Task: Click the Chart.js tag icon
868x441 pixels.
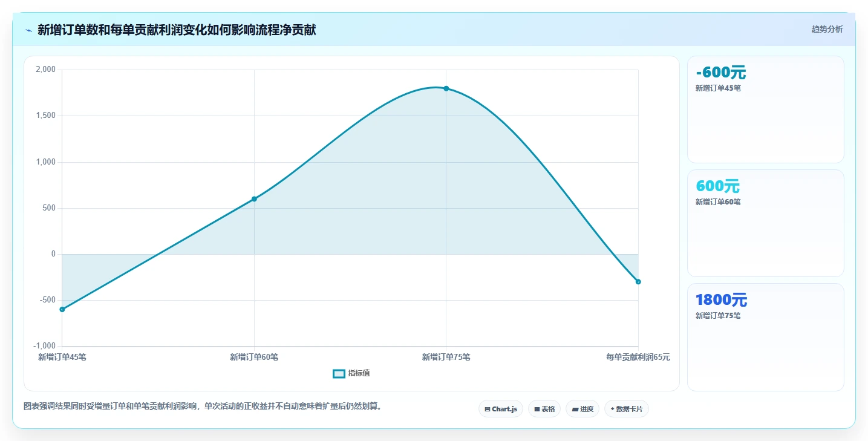Action: 488,410
